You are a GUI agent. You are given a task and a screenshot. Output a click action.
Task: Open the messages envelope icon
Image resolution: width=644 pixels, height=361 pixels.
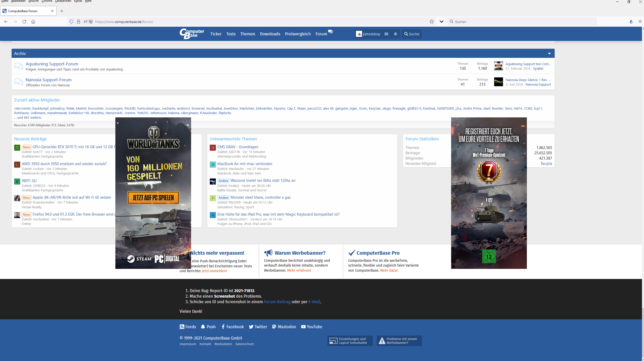(386, 34)
